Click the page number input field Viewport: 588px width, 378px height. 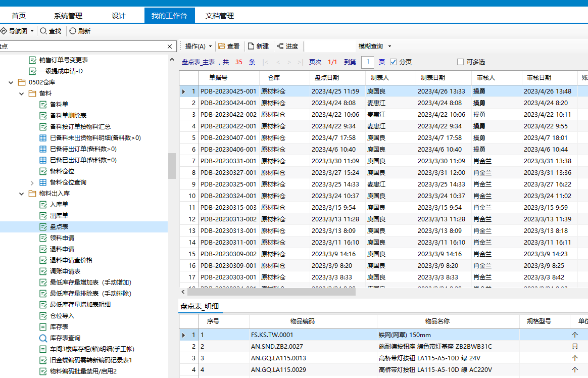368,62
